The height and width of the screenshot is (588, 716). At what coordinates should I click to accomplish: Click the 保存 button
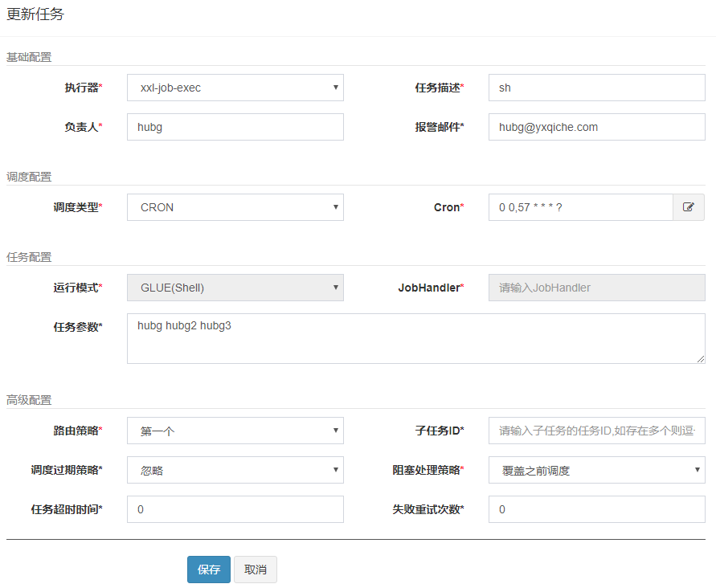[209, 570]
